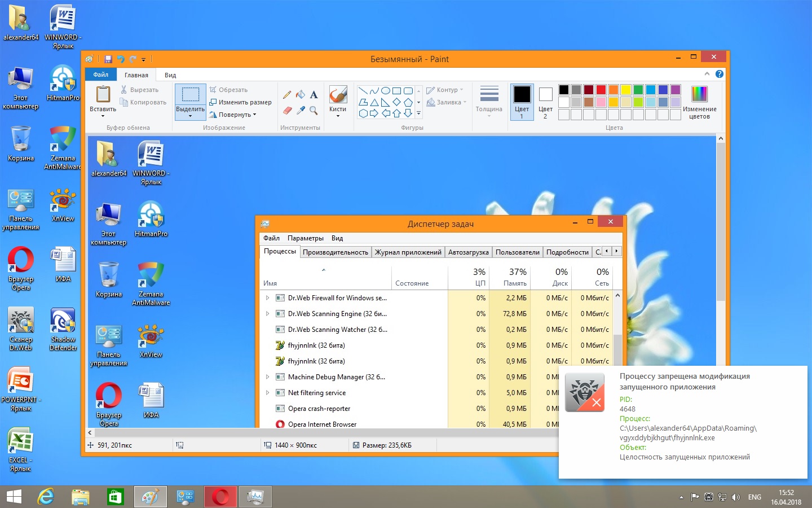Screen dimensions: 812x508
Task: Select the Eraser tool
Action: [287, 110]
